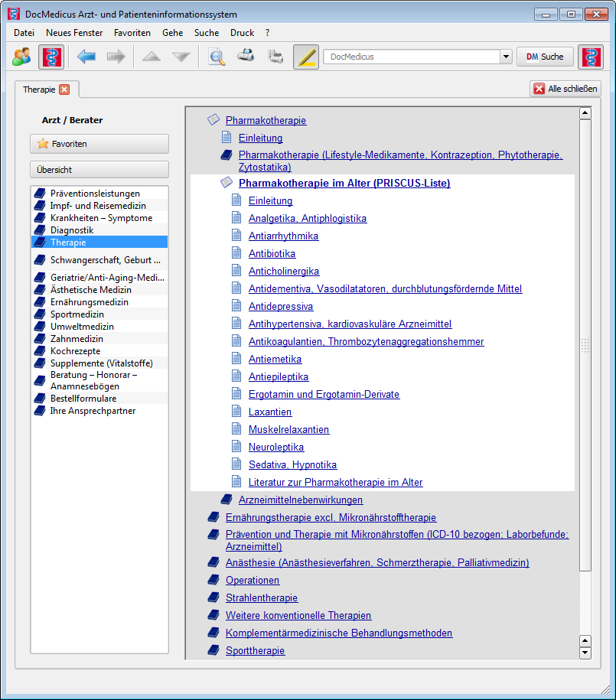Open the Datei menu
The image size is (616, 700).
[x=24, y=33]
